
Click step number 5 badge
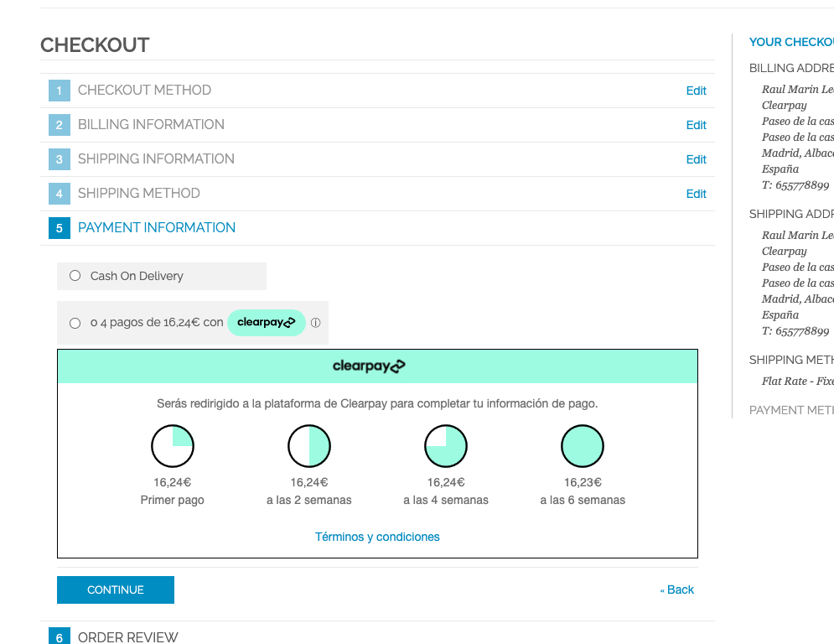coord(60,228)
